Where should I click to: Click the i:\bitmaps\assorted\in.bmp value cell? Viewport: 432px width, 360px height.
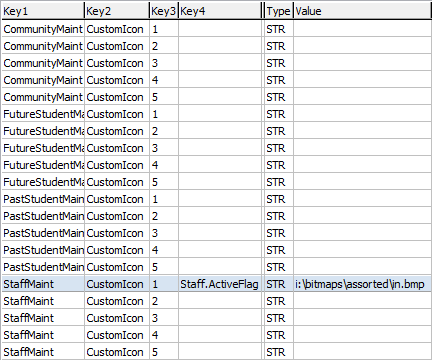(x=363, y=284)
